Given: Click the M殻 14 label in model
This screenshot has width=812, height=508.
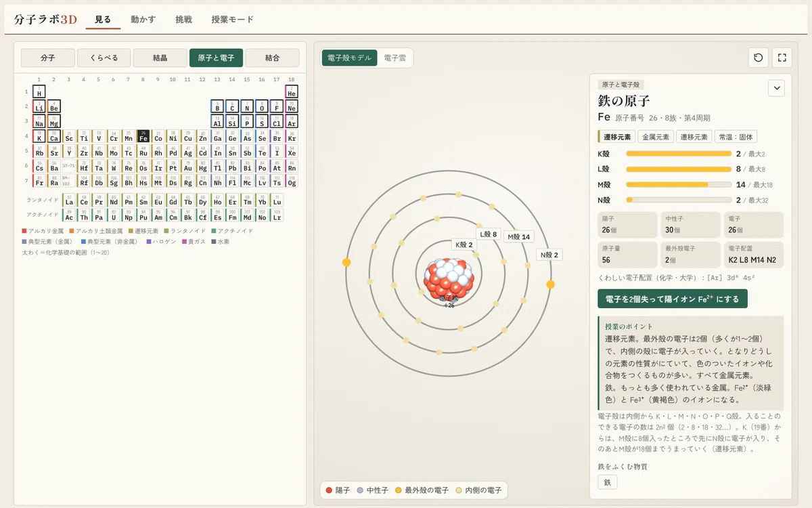Looking at the screenshot, I should pyautogui.click(x=518, y=236).
